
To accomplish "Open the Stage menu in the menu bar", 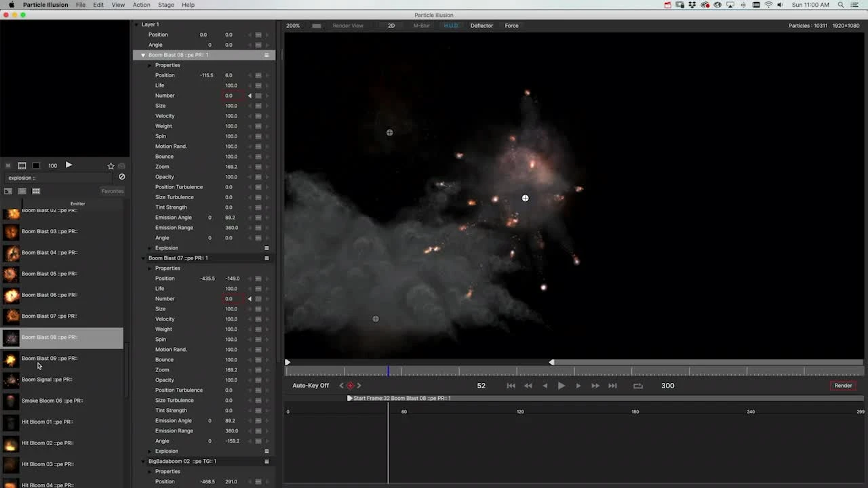I will [x=165, y=5].
